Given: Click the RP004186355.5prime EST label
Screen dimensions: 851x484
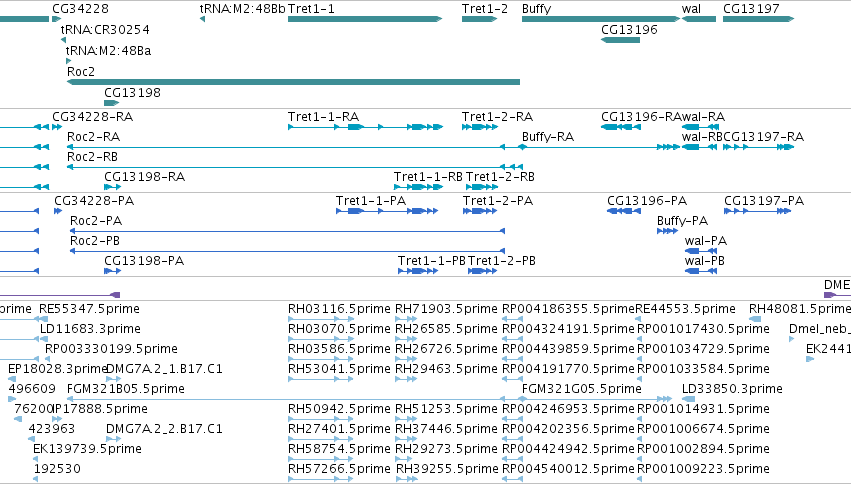Looking at the screenshot, I should tap(568, 309).
